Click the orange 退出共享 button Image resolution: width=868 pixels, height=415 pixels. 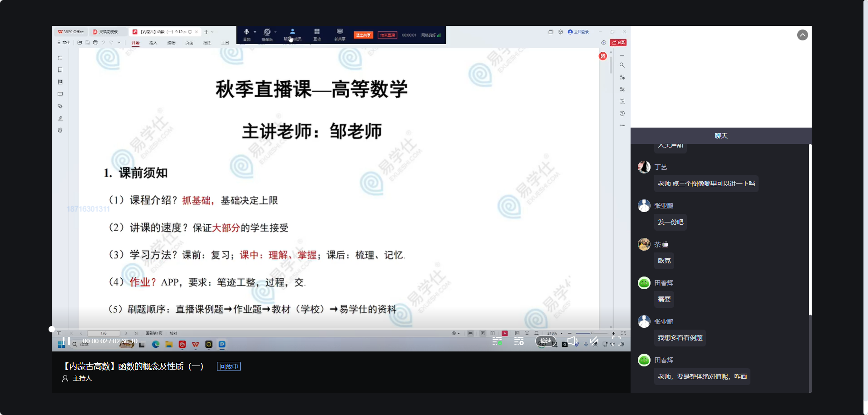[x=363, y=35]
